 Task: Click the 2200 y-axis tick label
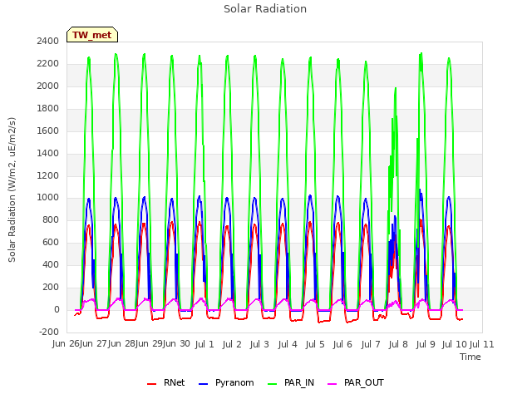[x=48, y=63]
